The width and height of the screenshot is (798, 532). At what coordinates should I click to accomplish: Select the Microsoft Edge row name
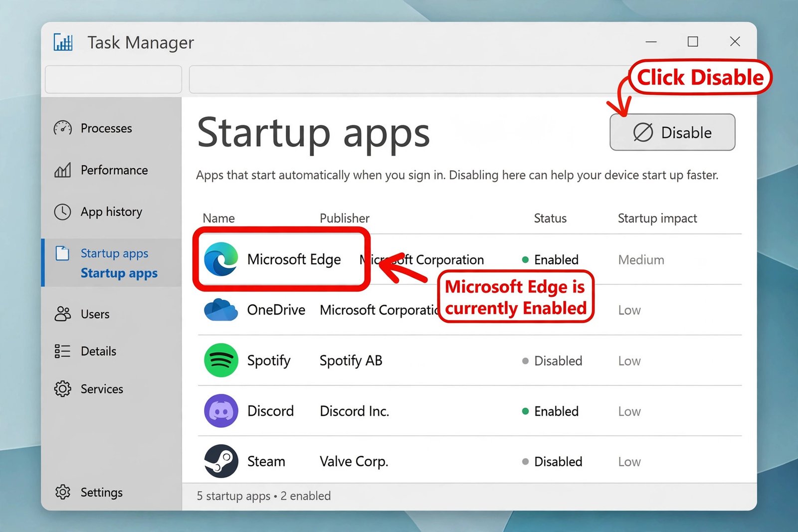(x=294, y=259)
